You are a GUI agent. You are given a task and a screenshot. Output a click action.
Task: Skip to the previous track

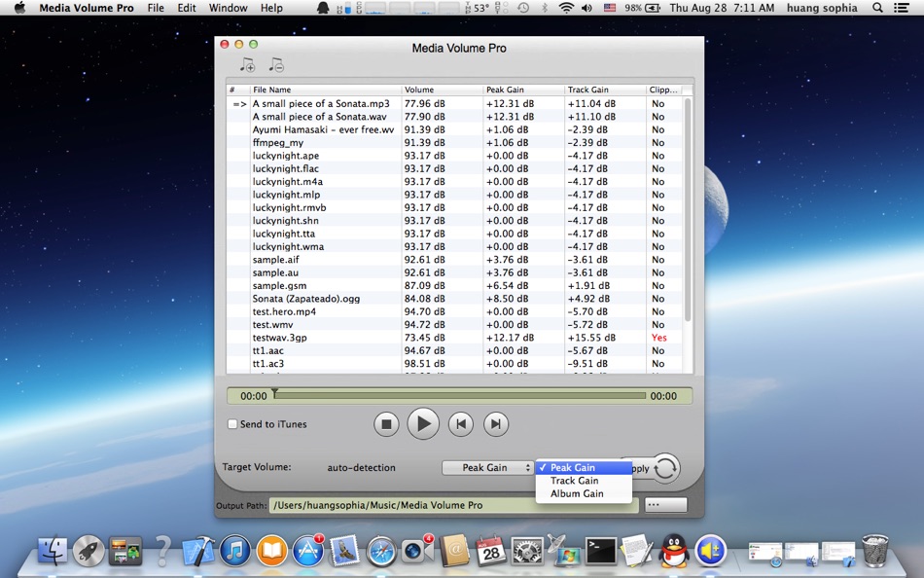461,424
